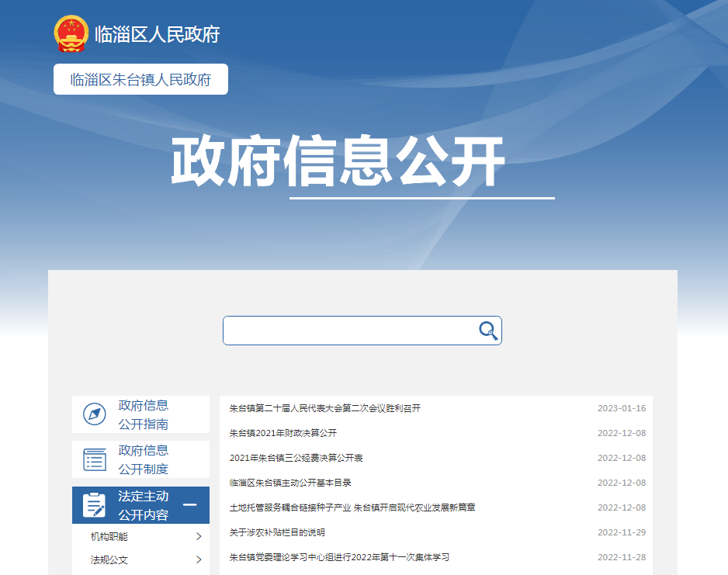Open the 政府信息公开指南 menu item
The width and height of the screenshot is (728, 575).
(144, 414)
